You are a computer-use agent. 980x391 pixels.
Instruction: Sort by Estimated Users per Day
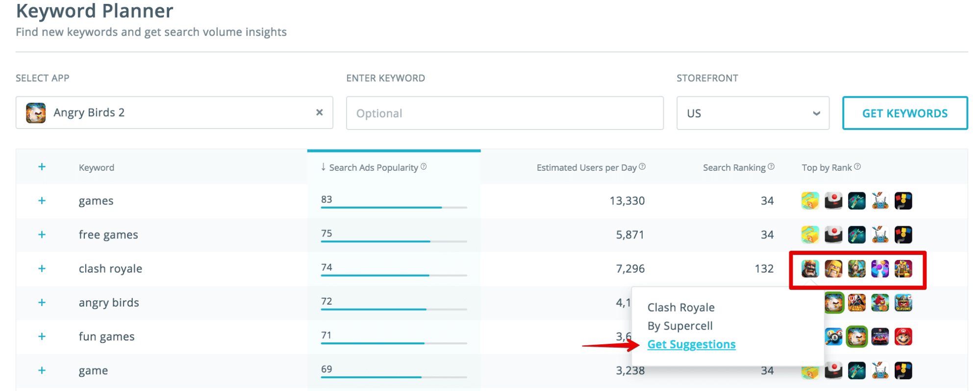[586, 167]
